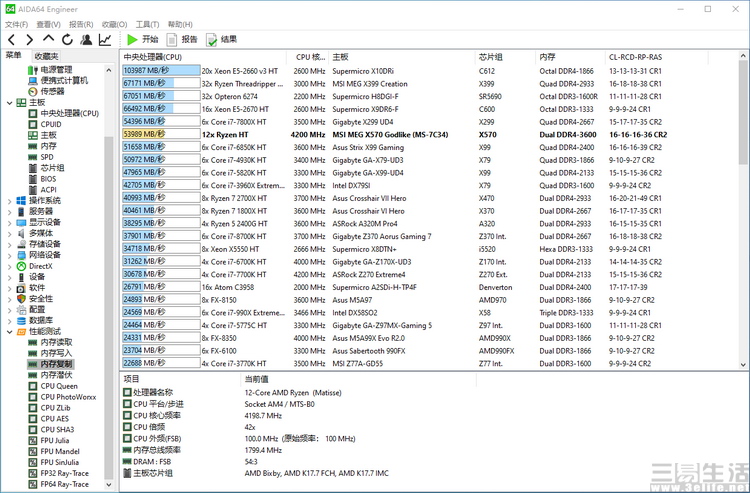Go back with the left arrow toolbar icon
This screenshot has height=493, width=750.
[12, 40]
